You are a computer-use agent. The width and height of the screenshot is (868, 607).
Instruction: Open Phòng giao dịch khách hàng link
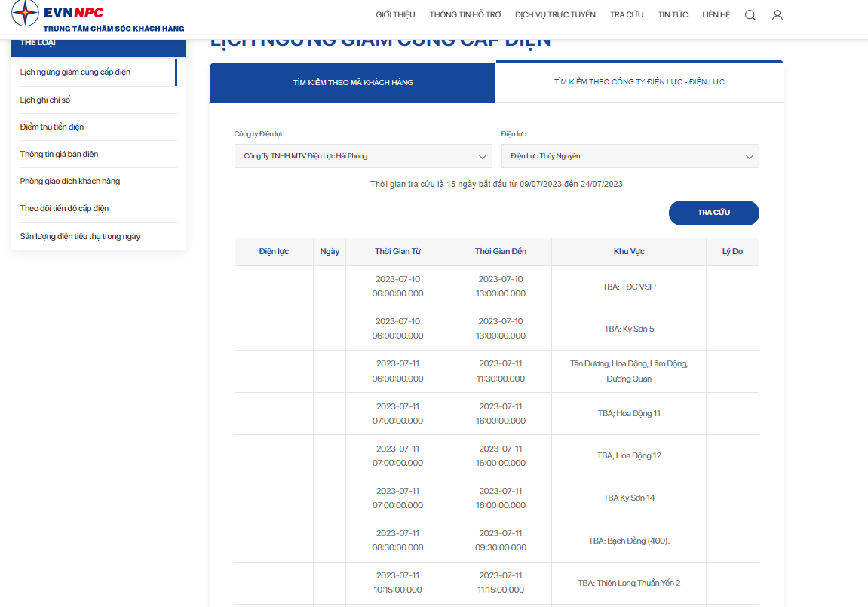[x=69, y=181]
